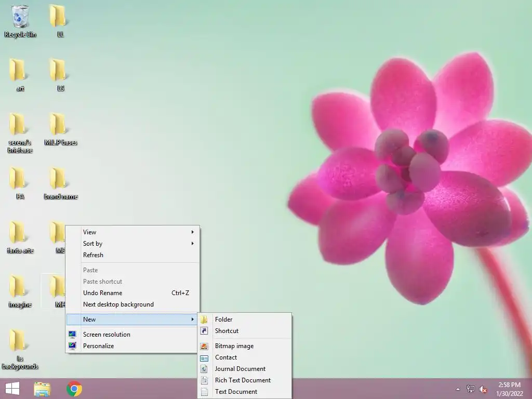Open File Explorer from taskbar
Viewport: 532px width, 399px height.
42,389
